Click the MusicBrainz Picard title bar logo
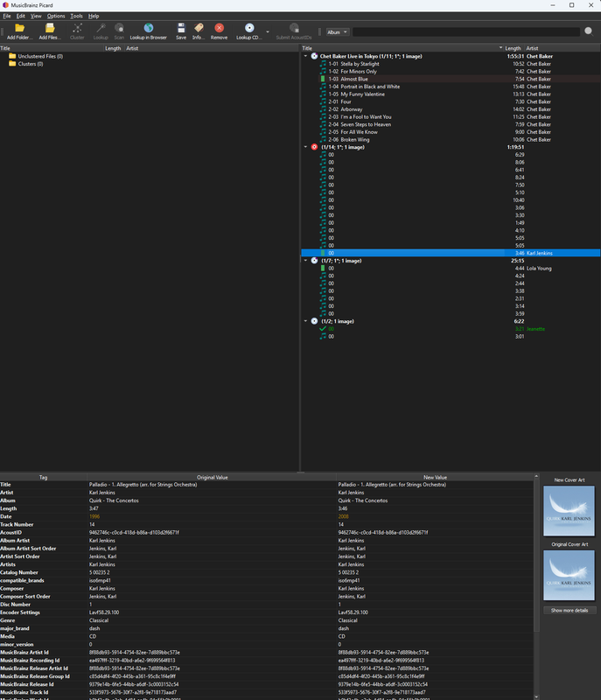The width and height of the screenshot is (601, 700). tap(5, 5)
